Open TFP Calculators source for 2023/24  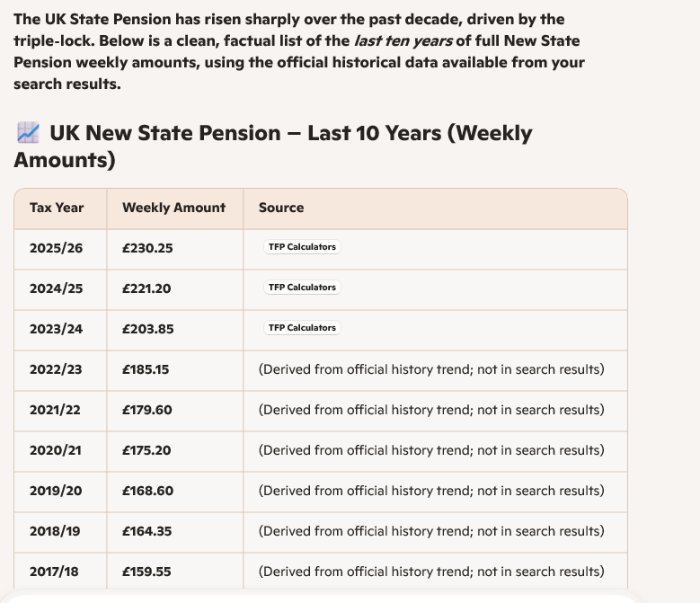[302, 328]
